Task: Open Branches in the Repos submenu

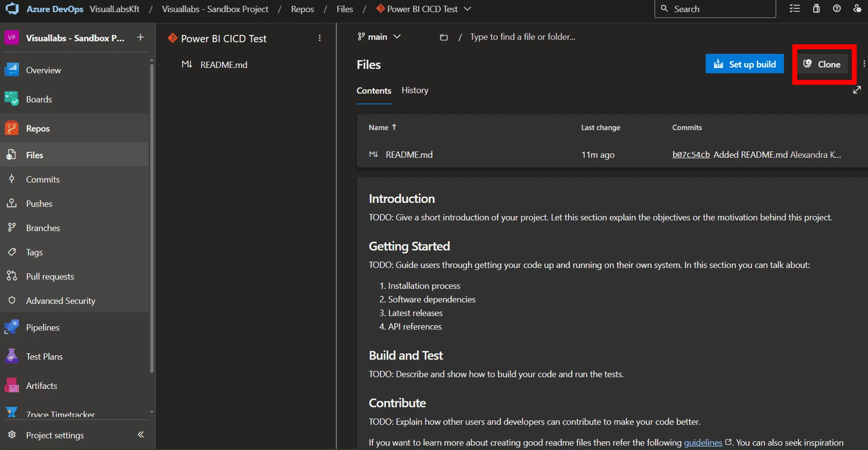Action: [75, 228]
